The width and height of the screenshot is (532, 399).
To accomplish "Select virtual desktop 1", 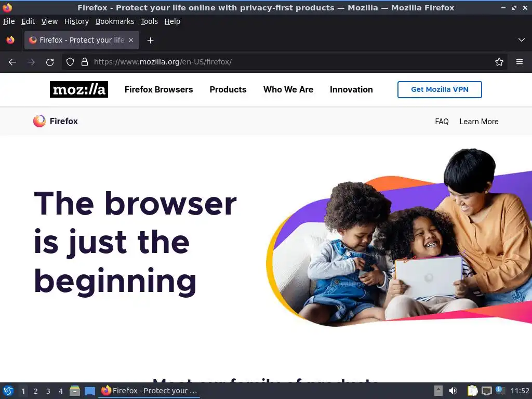I will (23, 391).
